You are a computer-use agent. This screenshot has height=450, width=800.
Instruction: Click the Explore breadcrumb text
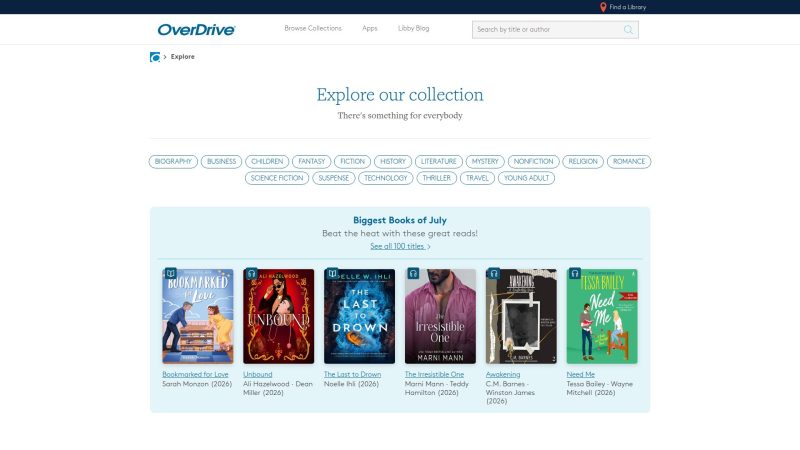tap(183, 57)
